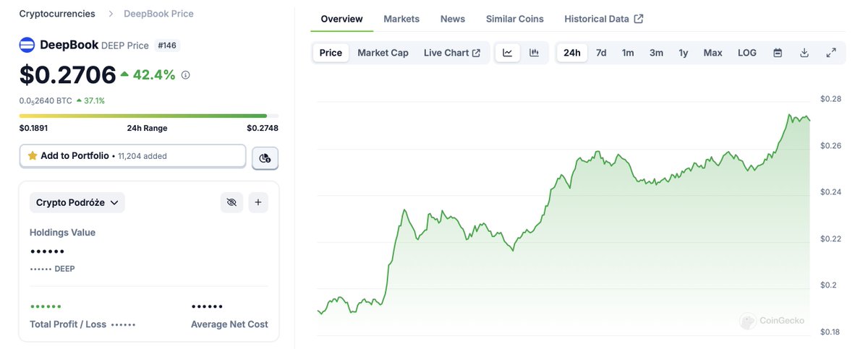Click the price chart peak near $0.27

point(789,114)
